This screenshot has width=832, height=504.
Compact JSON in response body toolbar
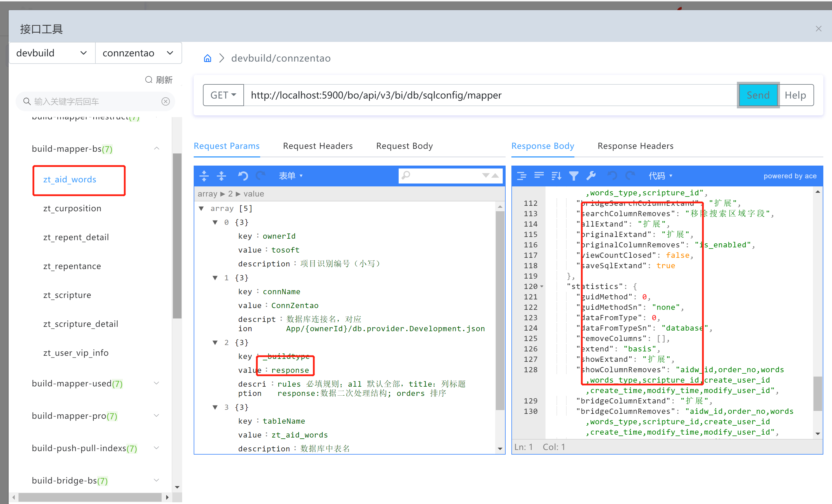(539, 175)
